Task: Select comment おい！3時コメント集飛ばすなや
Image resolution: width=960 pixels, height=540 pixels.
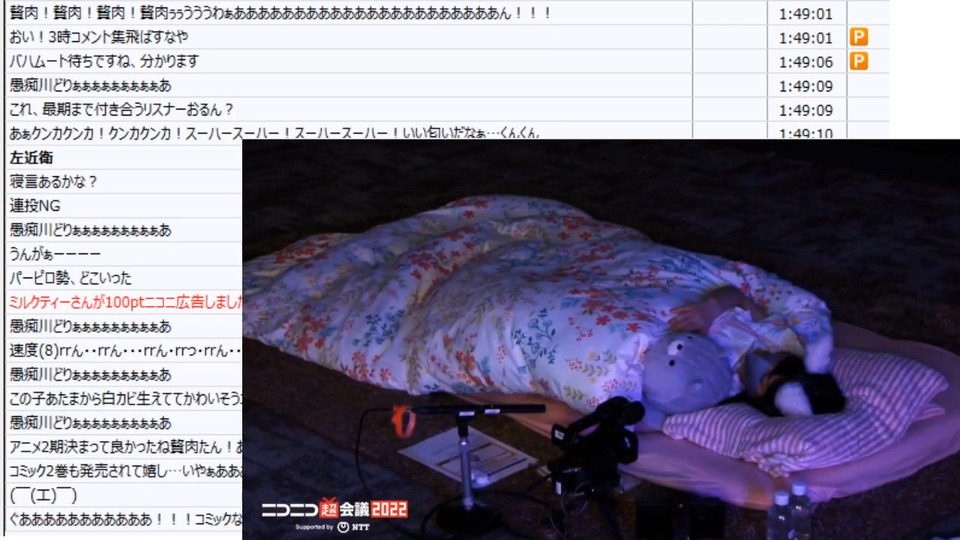Action: (x=99, y=37)
